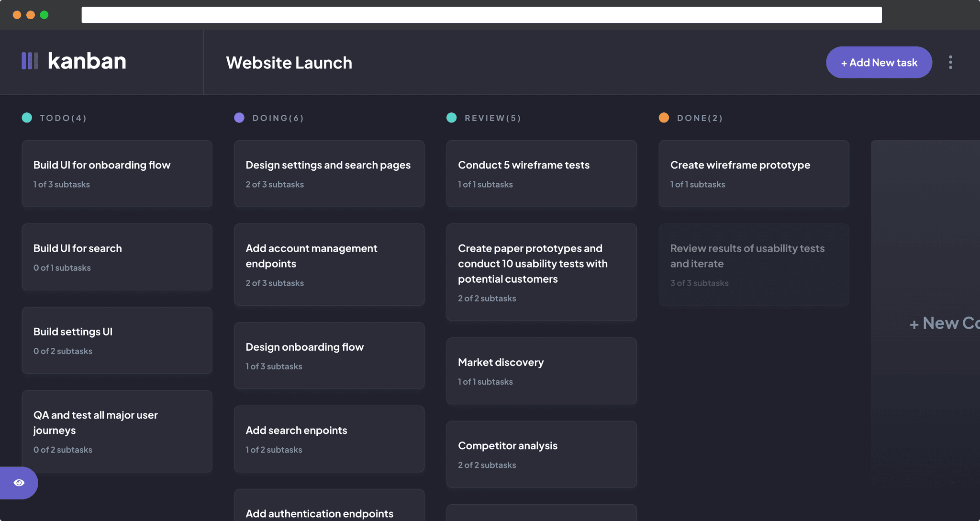980x521 pixels.
Task: Open the Market discovery card
Action: click(x=541, y=371)
